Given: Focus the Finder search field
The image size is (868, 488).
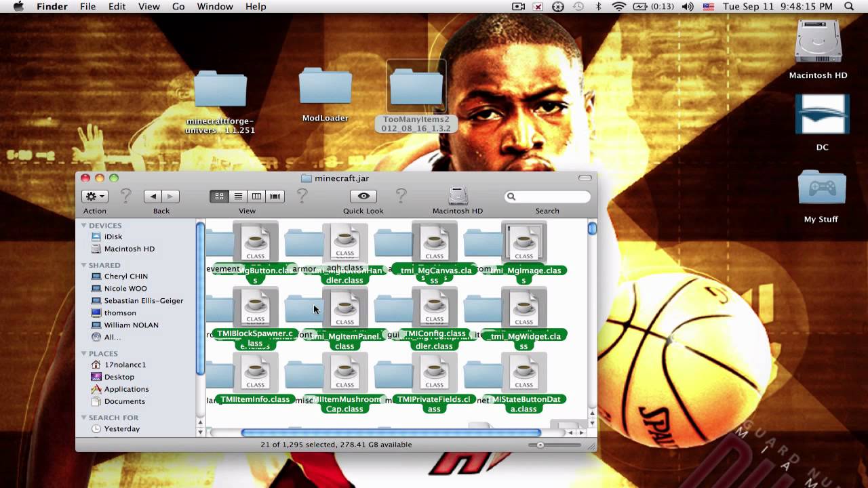Looking at the screenshot, I should (x=547, y=197).
